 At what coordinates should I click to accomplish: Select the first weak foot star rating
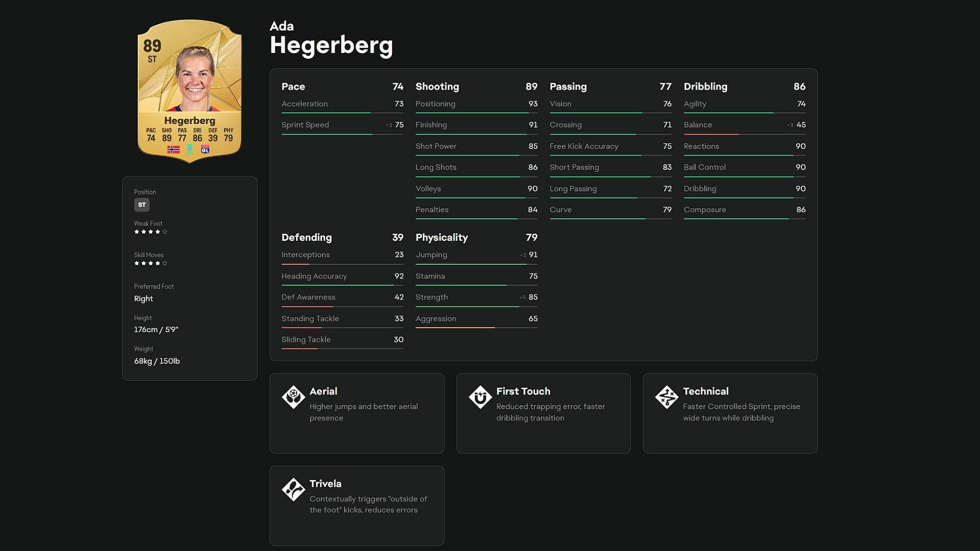137,232
